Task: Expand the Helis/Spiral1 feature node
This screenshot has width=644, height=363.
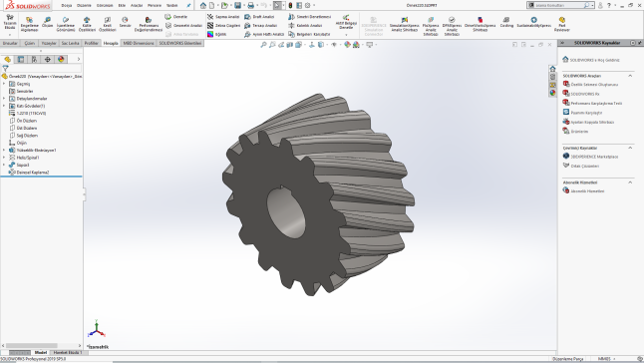Action: coord(4,158)
